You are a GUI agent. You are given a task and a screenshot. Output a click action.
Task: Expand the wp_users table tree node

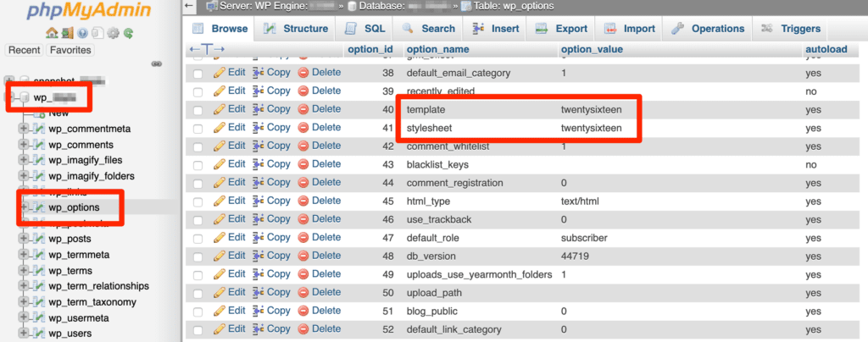coord(23,334)
